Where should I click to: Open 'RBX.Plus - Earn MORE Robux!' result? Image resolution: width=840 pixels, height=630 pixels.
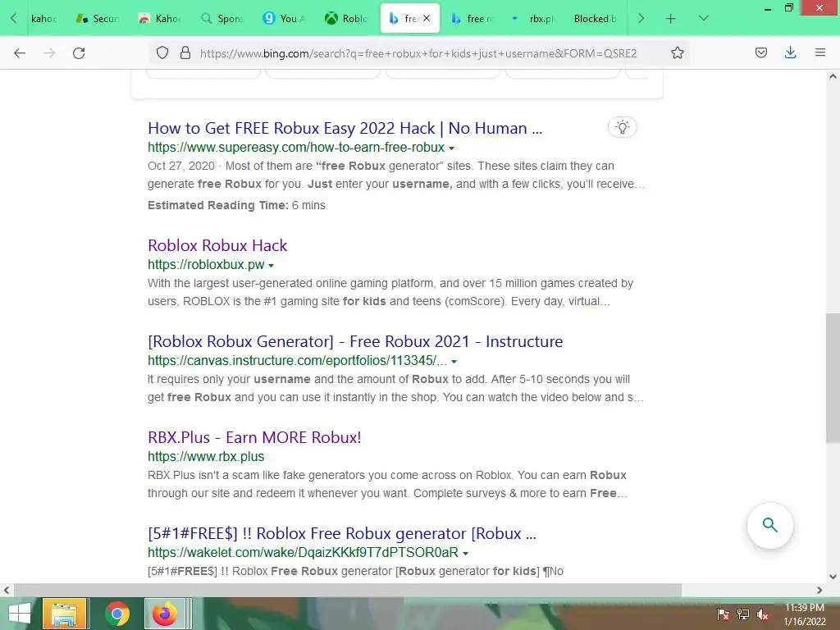[254, 437]
